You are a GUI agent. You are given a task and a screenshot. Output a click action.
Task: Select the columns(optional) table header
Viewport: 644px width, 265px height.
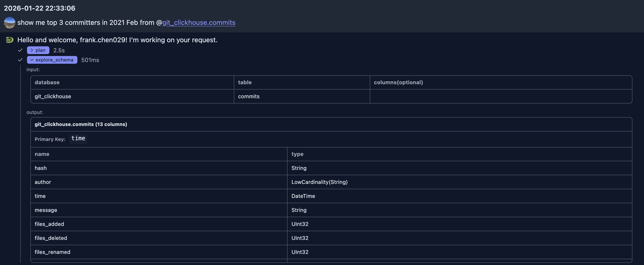tap(398, 82)
